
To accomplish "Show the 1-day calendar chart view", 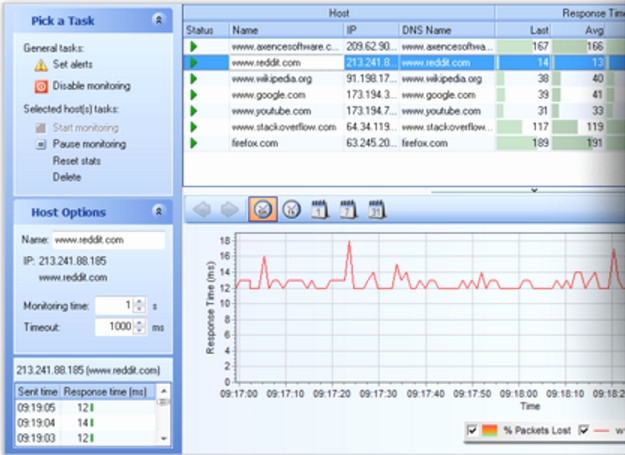I will pos(320,209).
